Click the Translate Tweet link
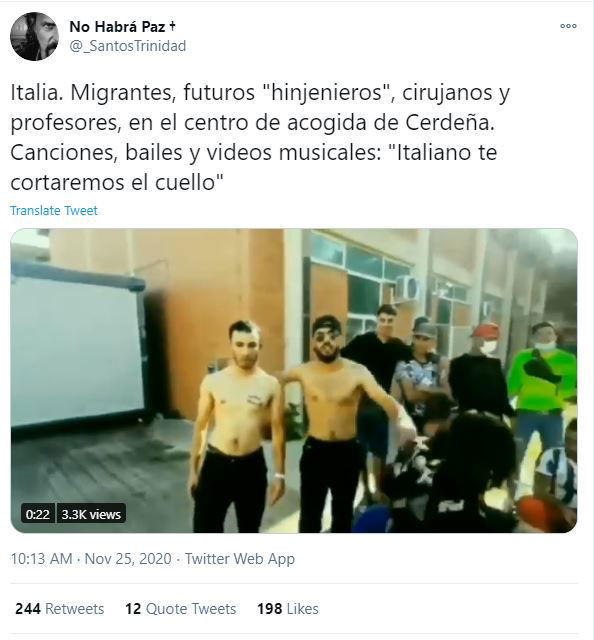The height and width of the screenshot is (640, 594). [54, 211]
